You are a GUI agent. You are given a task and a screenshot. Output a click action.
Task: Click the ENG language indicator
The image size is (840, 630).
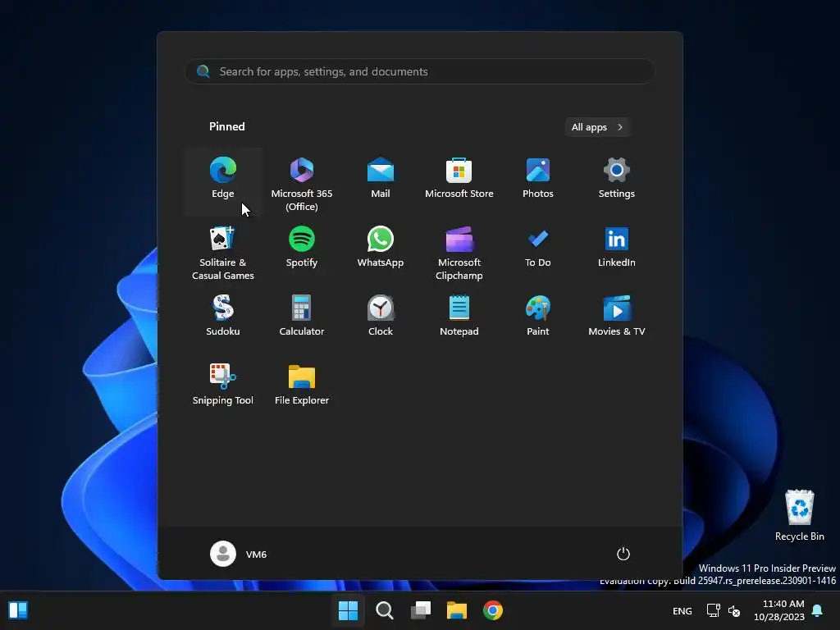click(x=682, y=610)
